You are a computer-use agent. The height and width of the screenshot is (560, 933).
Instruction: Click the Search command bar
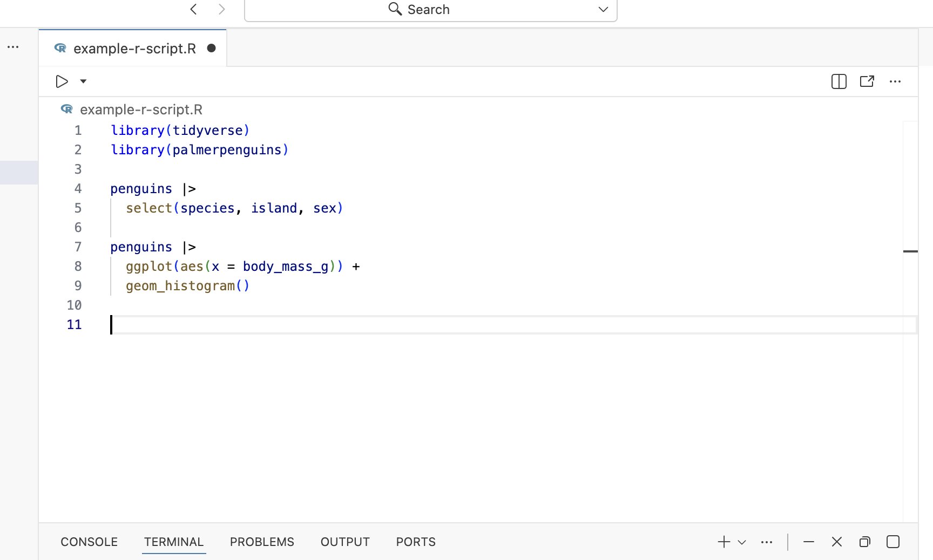(x=421, y=10)
